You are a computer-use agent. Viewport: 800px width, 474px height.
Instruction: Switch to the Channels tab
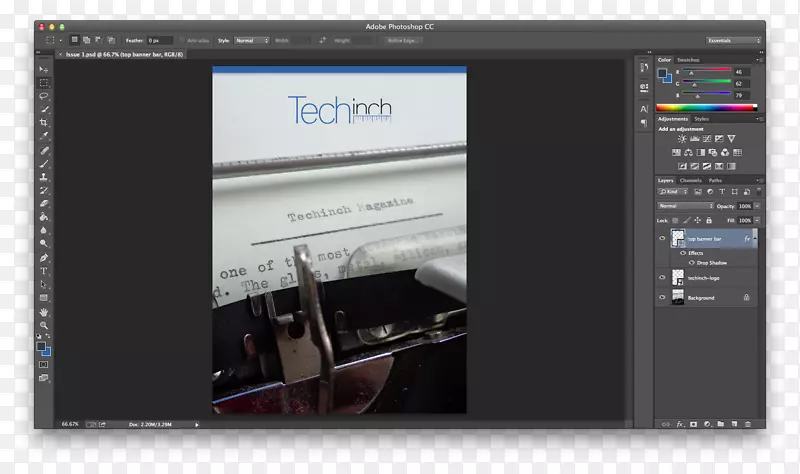pos(690,180)
